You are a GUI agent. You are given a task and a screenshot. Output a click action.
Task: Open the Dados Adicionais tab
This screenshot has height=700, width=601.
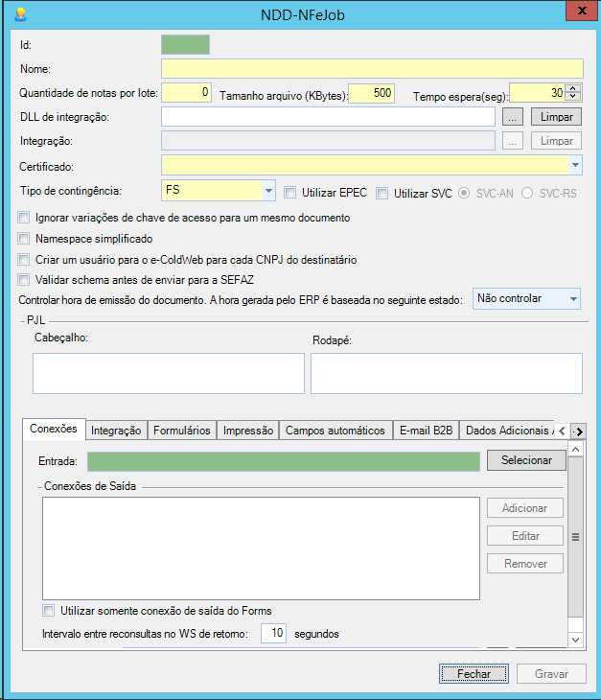click(x=508, y=431)
